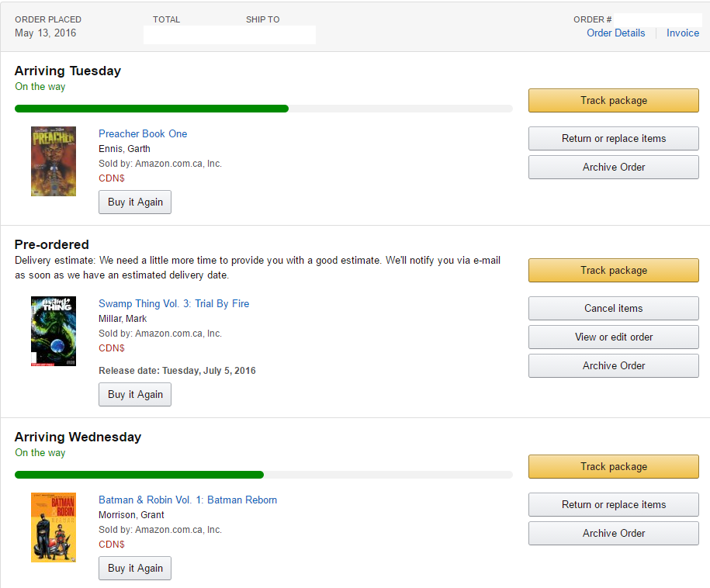710x588 pixels.
Task: Open the Preacher Book One cover thumbnail
Action: 54,161
